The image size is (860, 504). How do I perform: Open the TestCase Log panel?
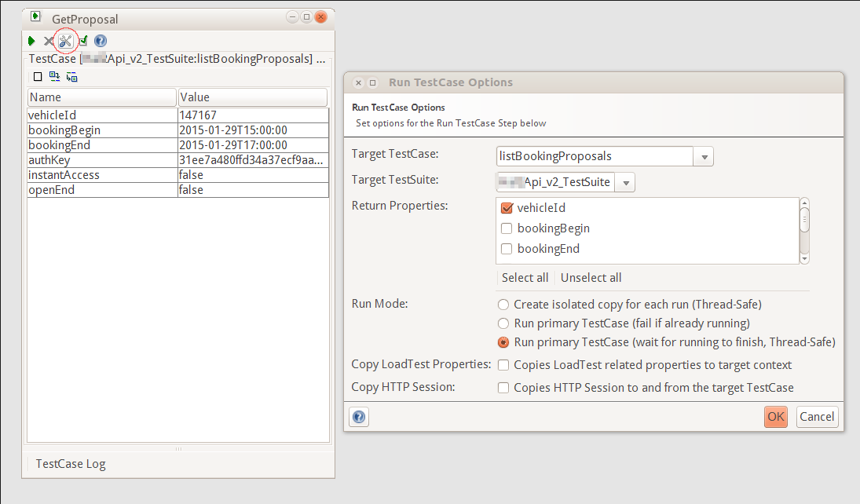[71, 463]
